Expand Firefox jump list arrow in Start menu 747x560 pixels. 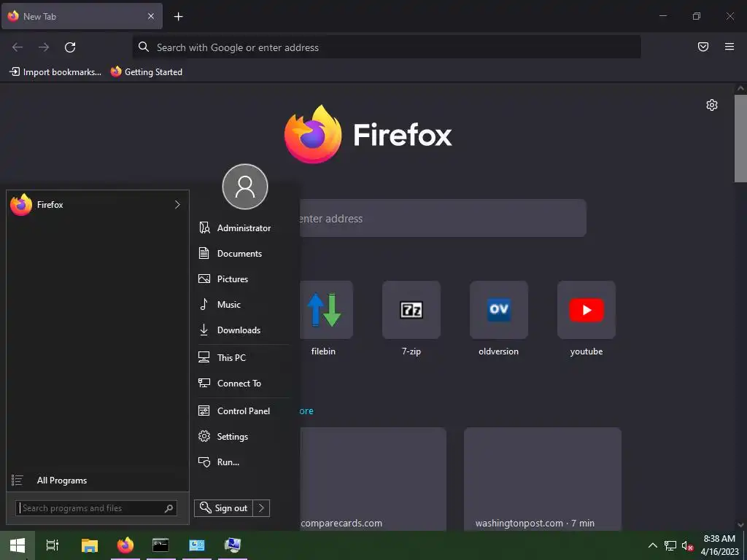point(177,205)
